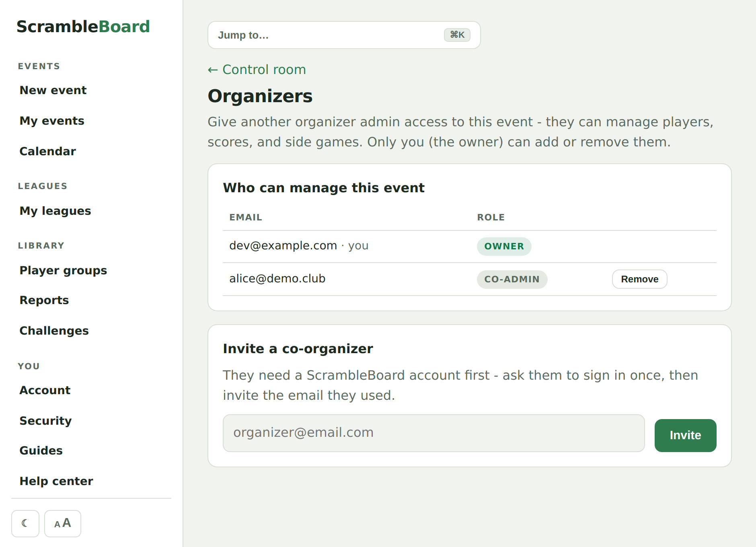
Task: Click the ScrambleBoard logo
Action: tap(83, 27)
